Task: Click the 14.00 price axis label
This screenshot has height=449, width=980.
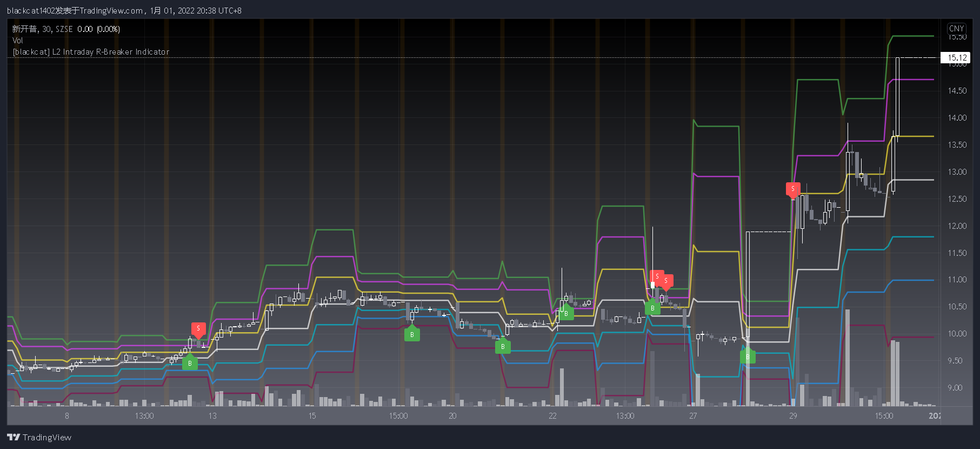Action: 957,118
